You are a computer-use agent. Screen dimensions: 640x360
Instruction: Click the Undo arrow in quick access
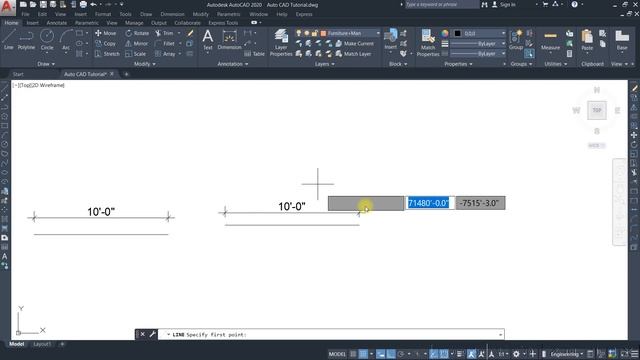(93, 4)
